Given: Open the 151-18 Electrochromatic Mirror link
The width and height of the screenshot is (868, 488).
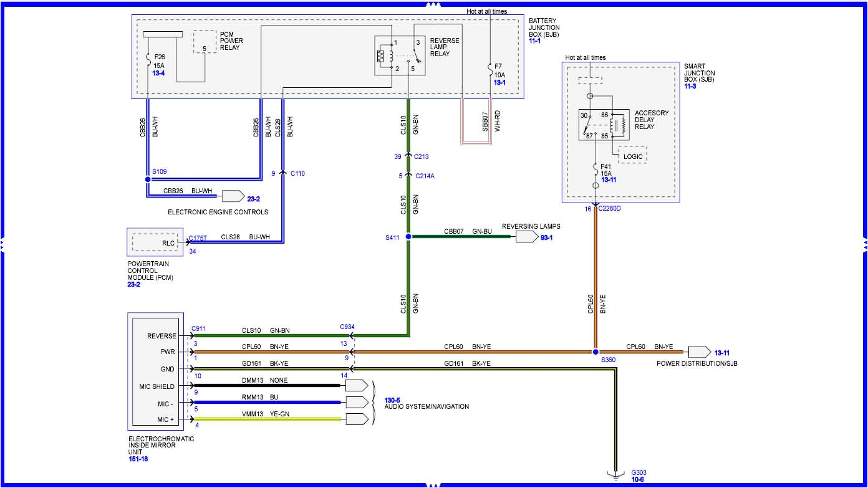Looking at the screenshot, I should coord(137,459).
